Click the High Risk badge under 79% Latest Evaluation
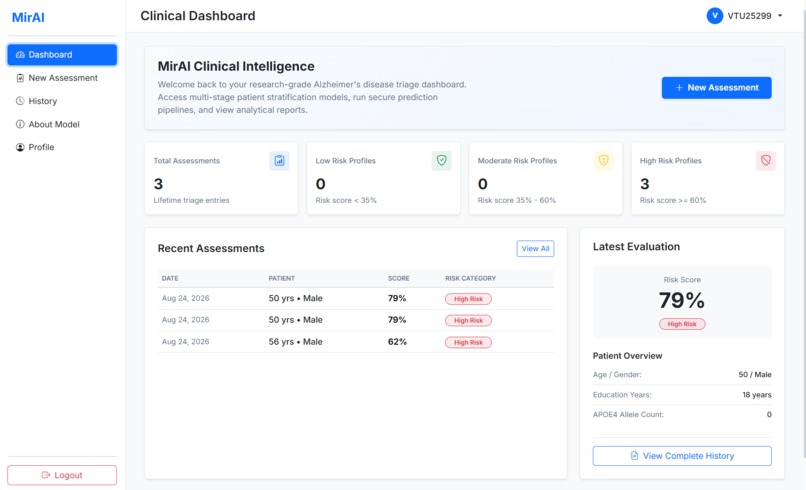806x490 pixels. click(682, 324)
